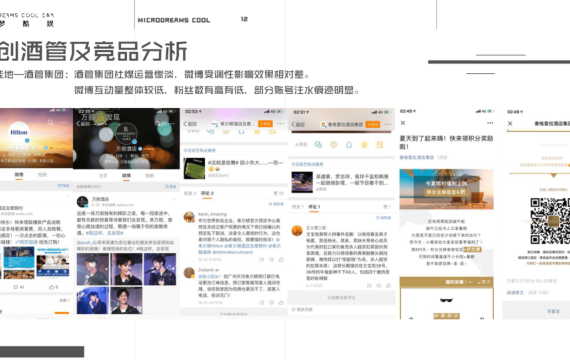Open the middle concert photo with microphone
The image size is (570, 360).
[126, 269]
